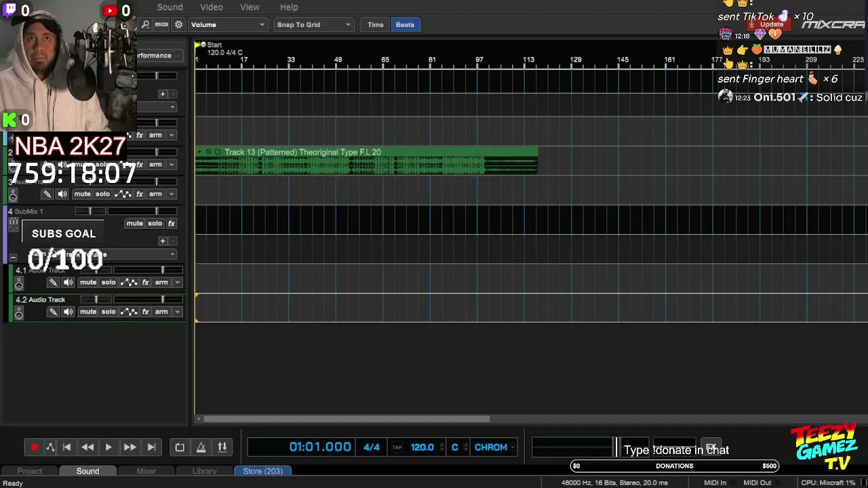The height and width of the screenshot is (488, 868).
Task: Switch to the Library tab
Action: (x=204, y=471)
